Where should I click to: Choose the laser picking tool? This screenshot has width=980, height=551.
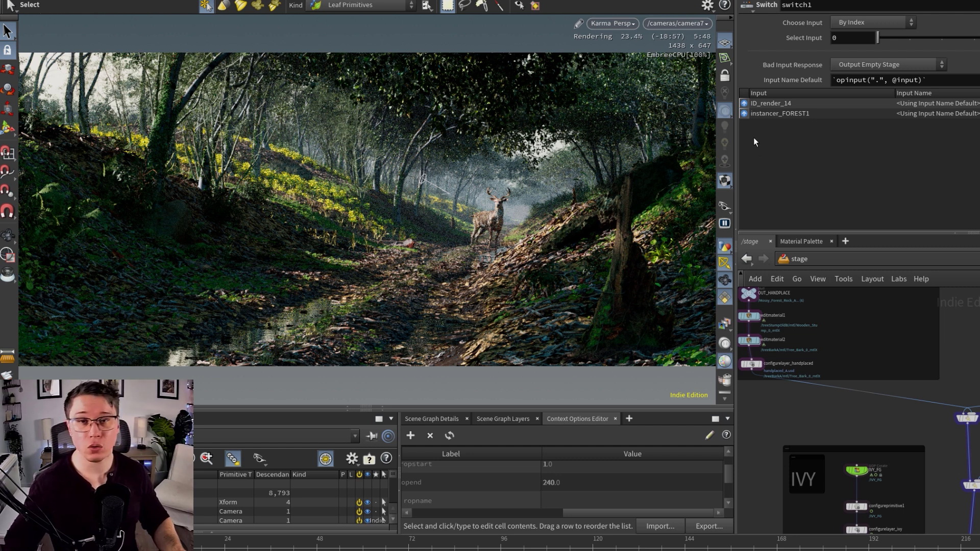point(499,6)
